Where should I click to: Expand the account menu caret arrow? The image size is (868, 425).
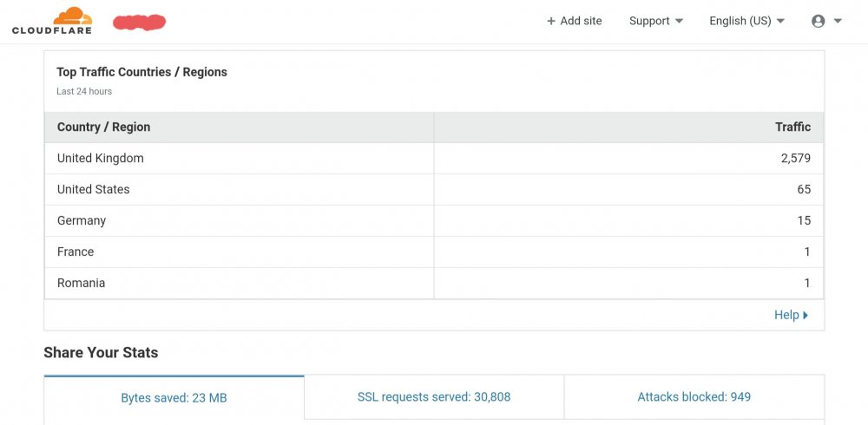point(838,21)
